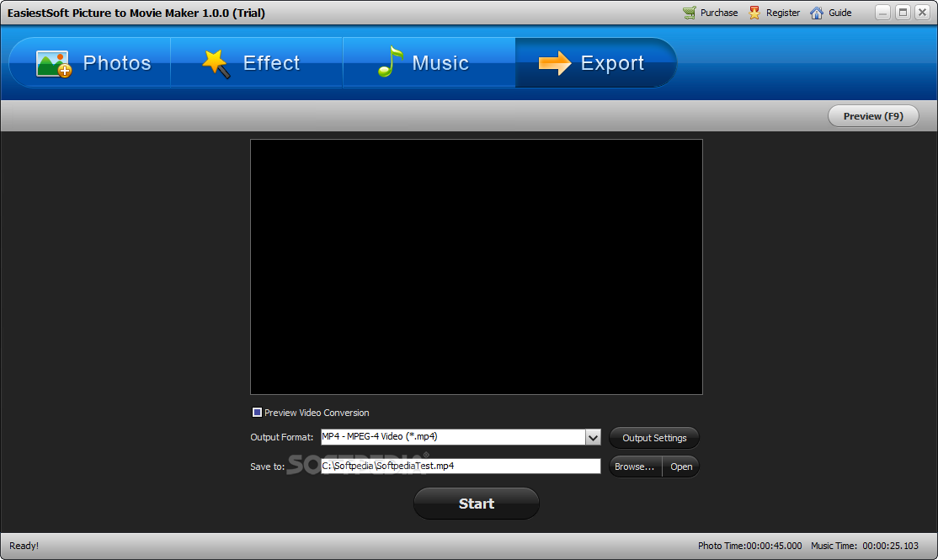Screen dimensions: 938x560
Task: Click the shopping cart Purchase icon
Action: click(689, 13)
